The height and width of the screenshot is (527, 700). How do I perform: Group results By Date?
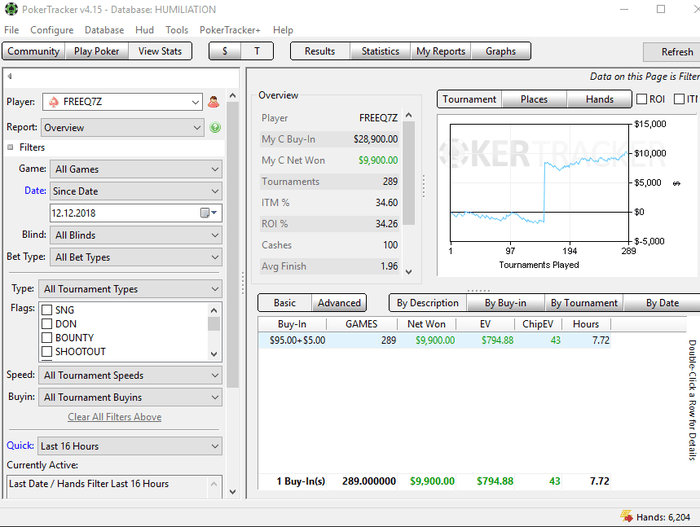tap(662, 303)
